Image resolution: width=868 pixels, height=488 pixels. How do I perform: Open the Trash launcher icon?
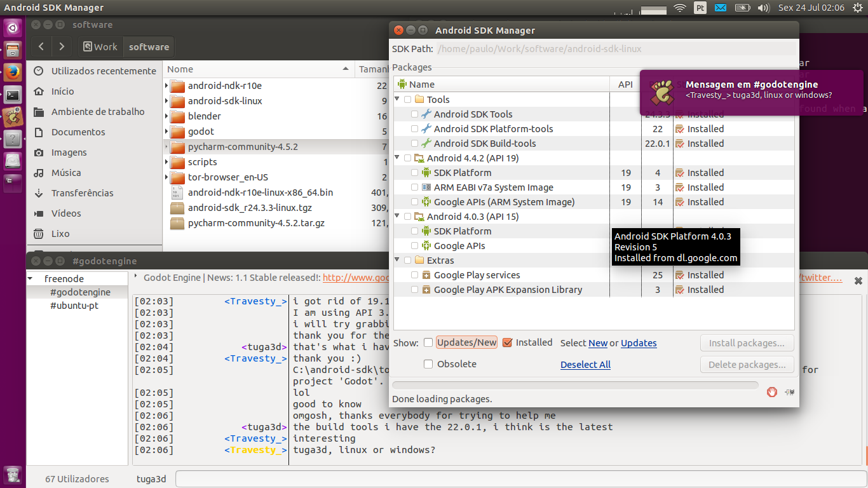pos(13,475)
